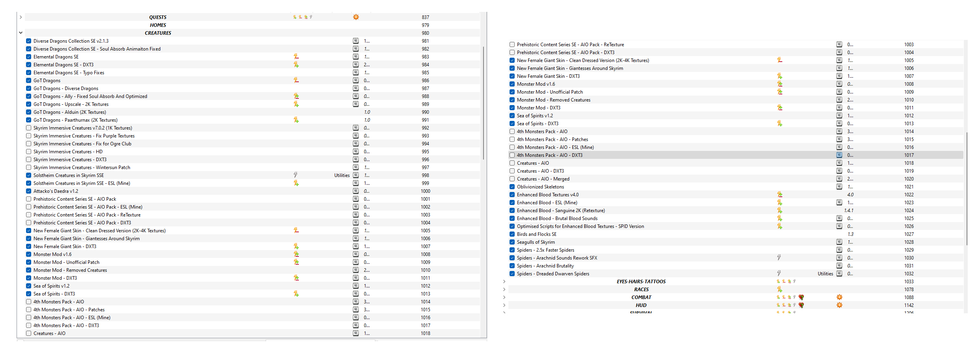Click highlighted content icon on right 4th Monsters Pack DXT3 row

pyautogui.click(x=839, y=155)
